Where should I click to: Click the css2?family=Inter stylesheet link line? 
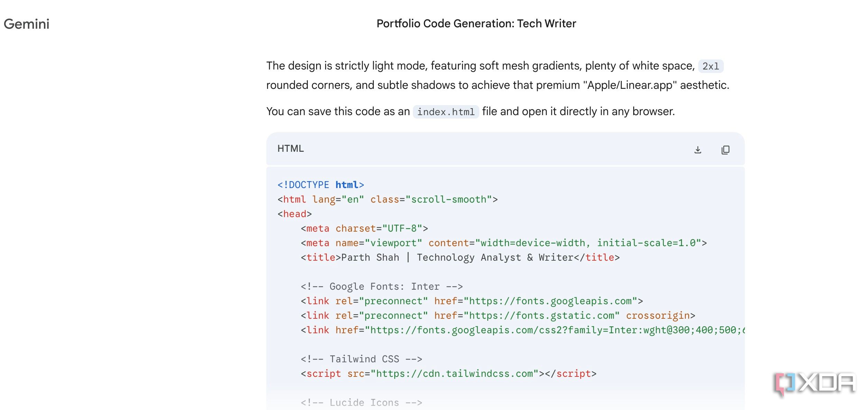(523, 330)
